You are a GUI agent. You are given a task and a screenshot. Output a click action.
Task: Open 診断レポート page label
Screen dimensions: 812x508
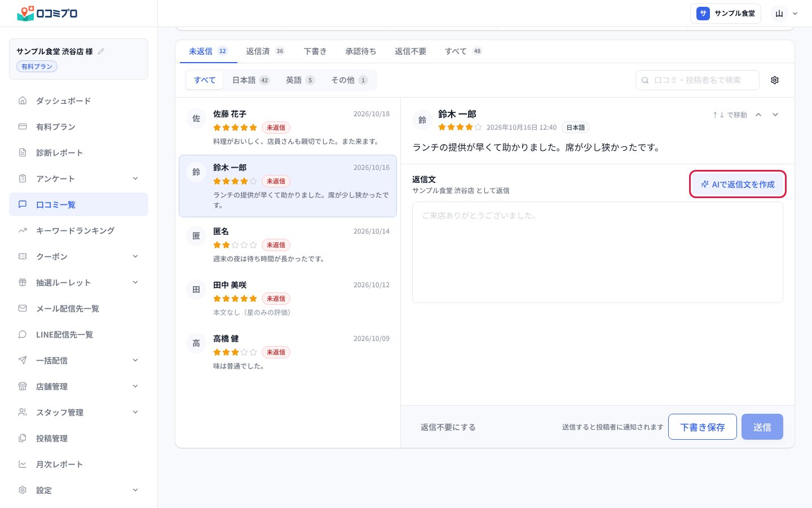coord(59,152)
